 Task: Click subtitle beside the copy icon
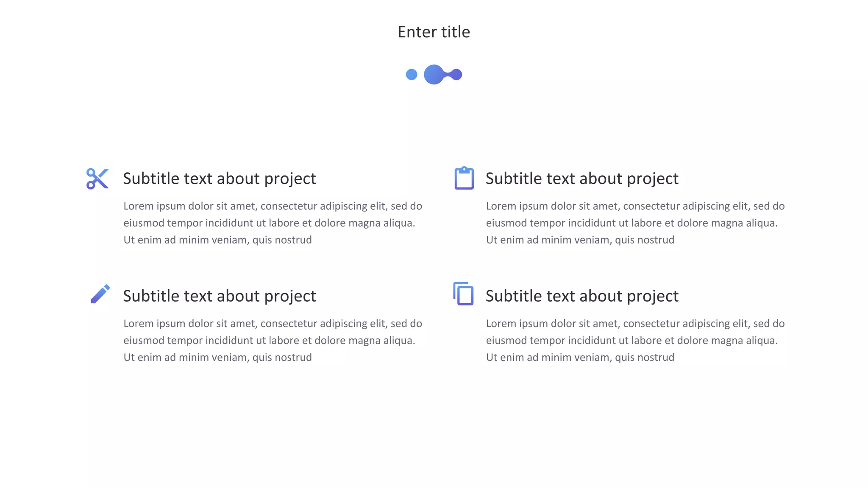pyautogui.click(x=582, y=296)
